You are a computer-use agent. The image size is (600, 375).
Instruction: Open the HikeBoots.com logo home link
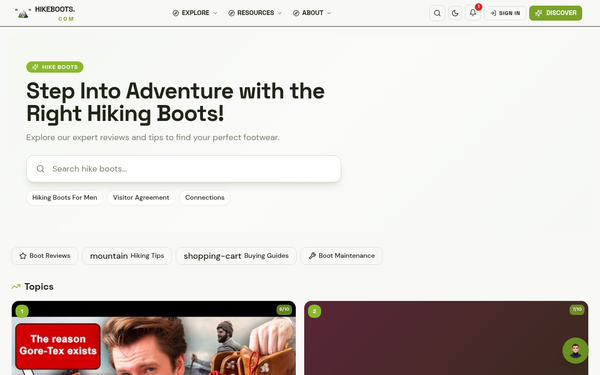coord(45,13)
